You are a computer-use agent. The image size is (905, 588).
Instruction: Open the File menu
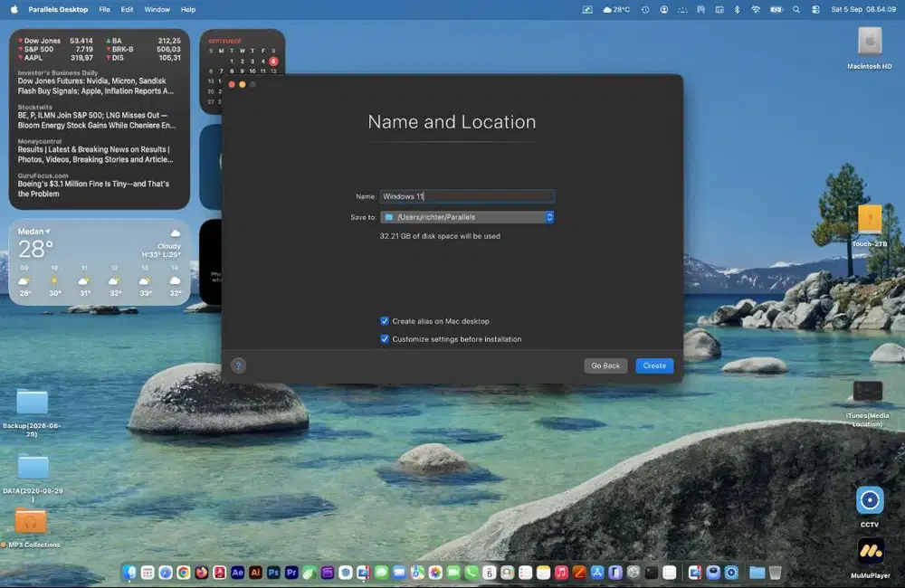pyautogui.click(x=104, y=9)
